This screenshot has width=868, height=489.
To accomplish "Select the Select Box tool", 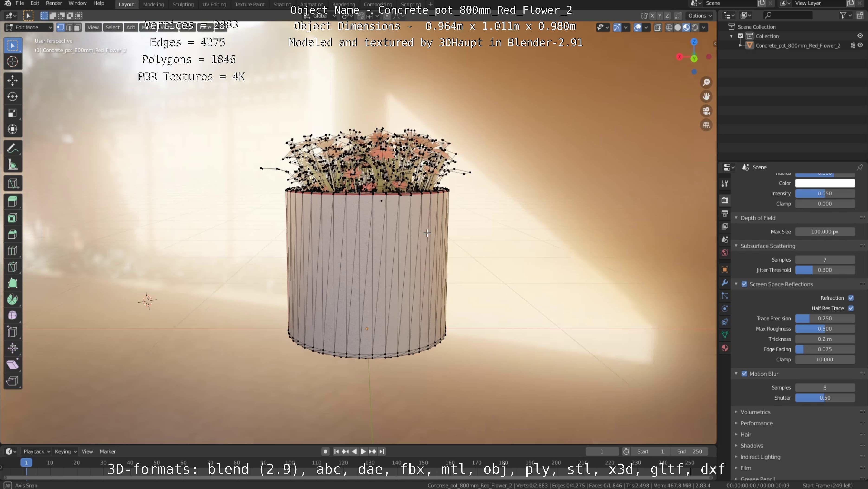I will (x=13, y=45).
